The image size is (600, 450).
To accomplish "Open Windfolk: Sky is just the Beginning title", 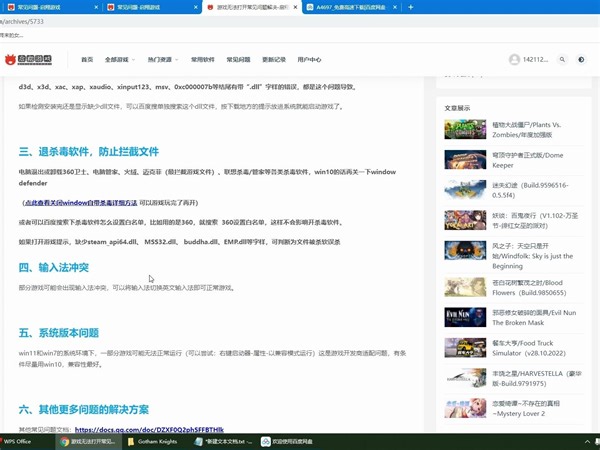I will [533, 256].
